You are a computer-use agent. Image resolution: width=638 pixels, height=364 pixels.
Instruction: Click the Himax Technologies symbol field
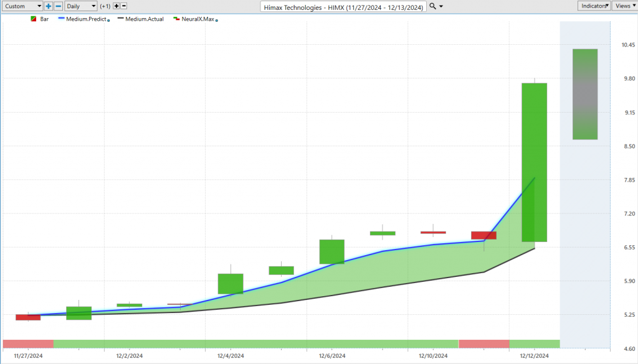tap(343, 7)
